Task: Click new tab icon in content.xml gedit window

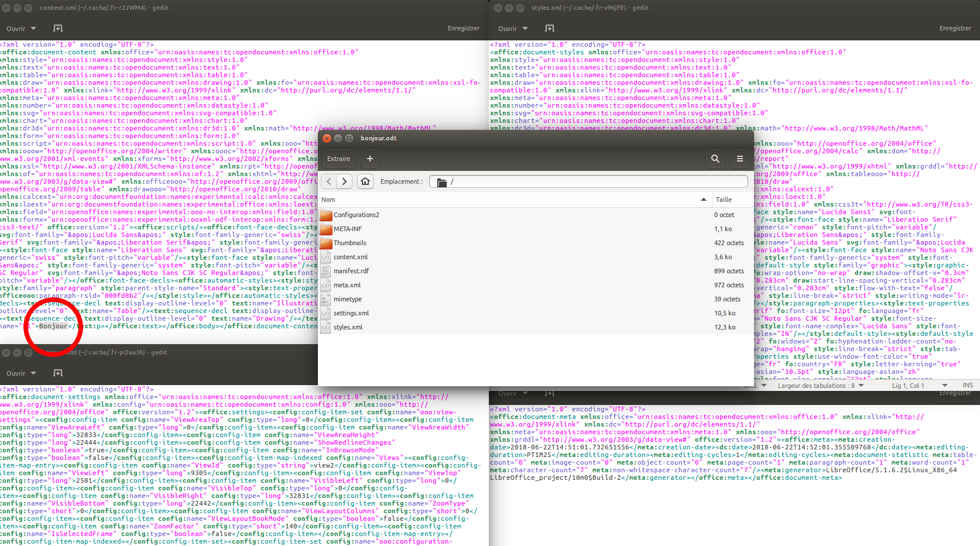Action: coord(58,28)
